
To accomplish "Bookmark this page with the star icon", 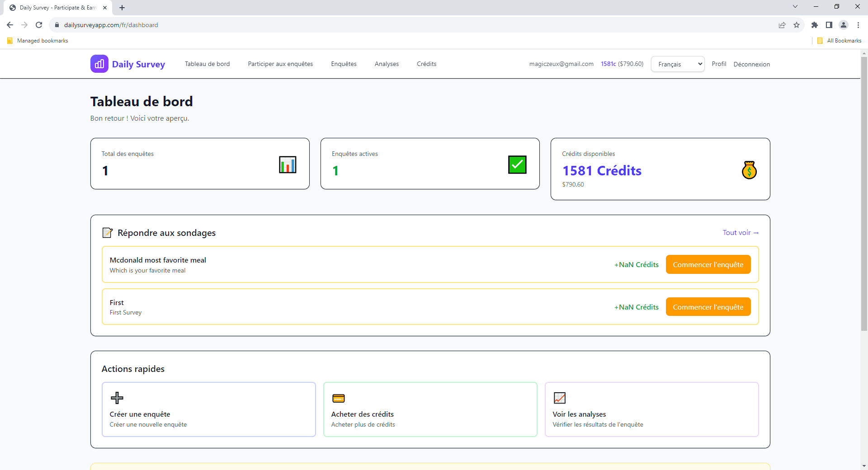I will (x=797, y=25).
